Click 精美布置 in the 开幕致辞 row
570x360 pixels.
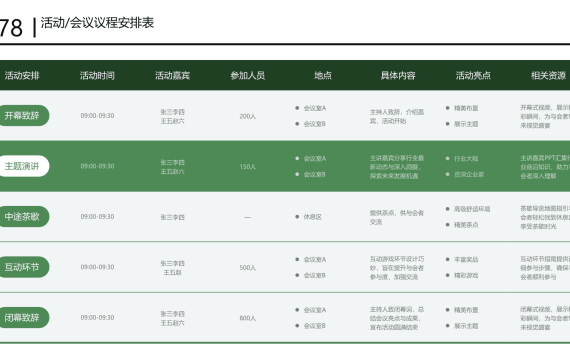tap(466, 108)
